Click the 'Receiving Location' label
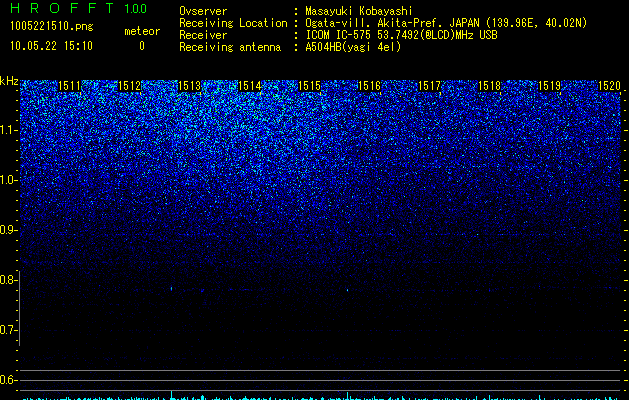 (x=233, y=23)
